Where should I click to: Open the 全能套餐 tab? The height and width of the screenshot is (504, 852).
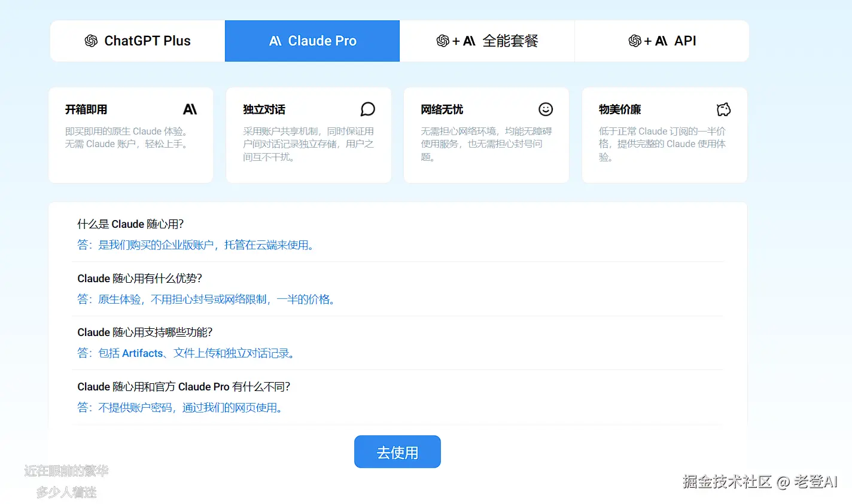[x=487, y=41]
